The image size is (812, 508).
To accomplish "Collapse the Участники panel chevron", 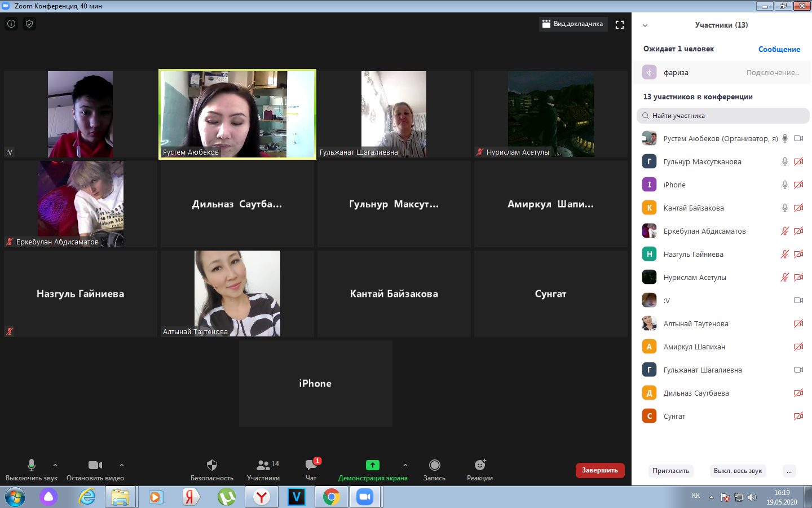I will pyautogui.click(x=645, y=25).
